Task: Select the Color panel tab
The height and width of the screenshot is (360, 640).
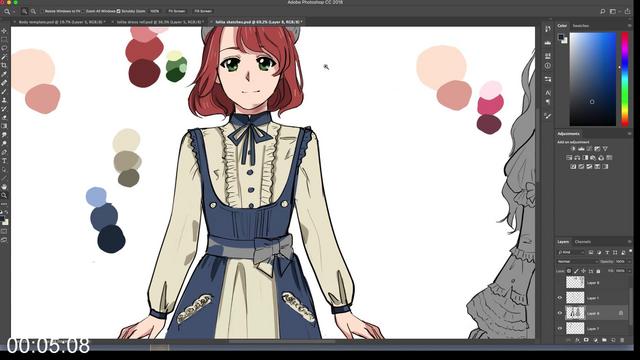Action: click(562, 26)
